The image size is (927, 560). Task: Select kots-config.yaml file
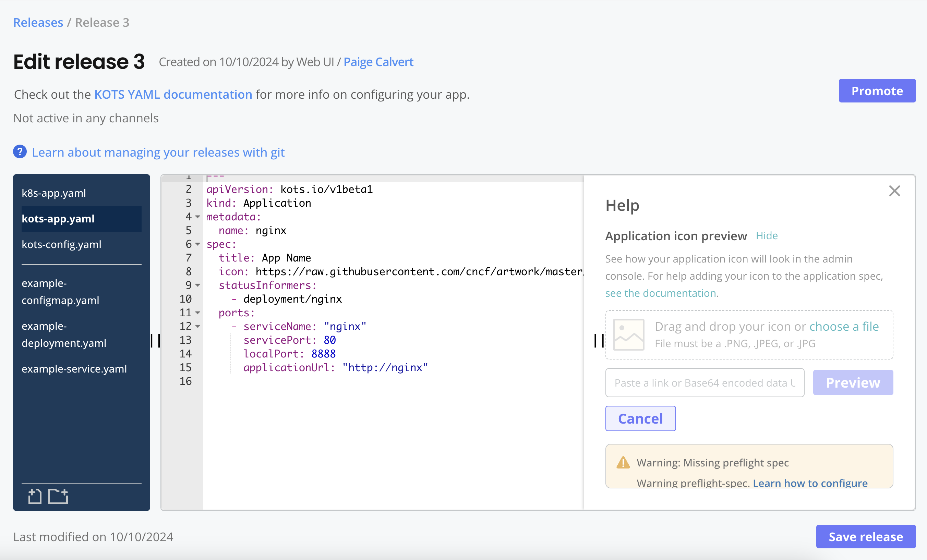pos(61,244)
